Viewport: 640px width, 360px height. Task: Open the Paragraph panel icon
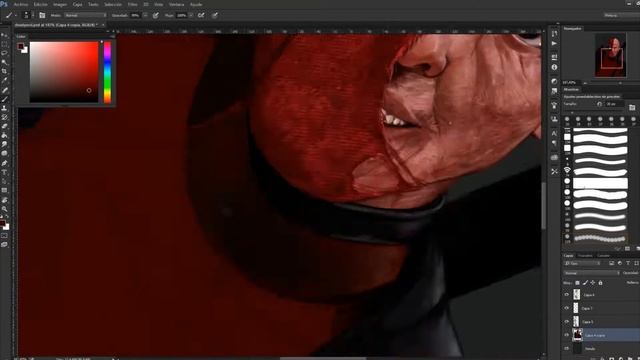click(x=554, y=143)
